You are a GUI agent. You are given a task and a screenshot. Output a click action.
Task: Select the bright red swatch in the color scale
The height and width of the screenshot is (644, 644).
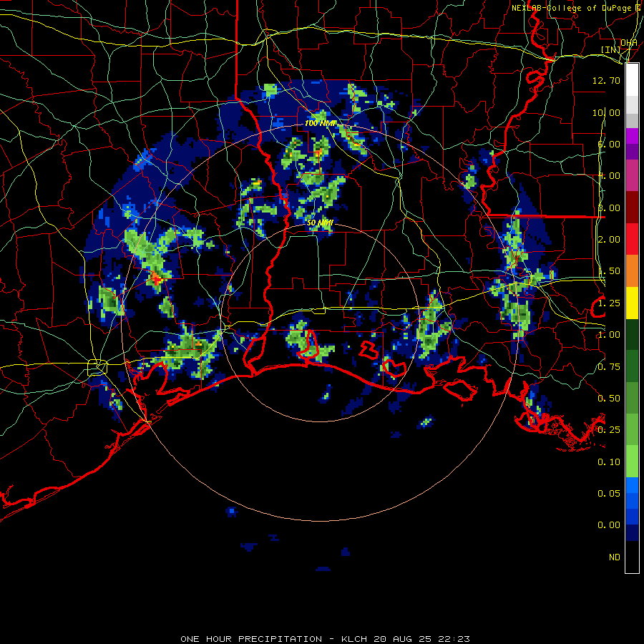pyautogui.click(x=632, y=239)
